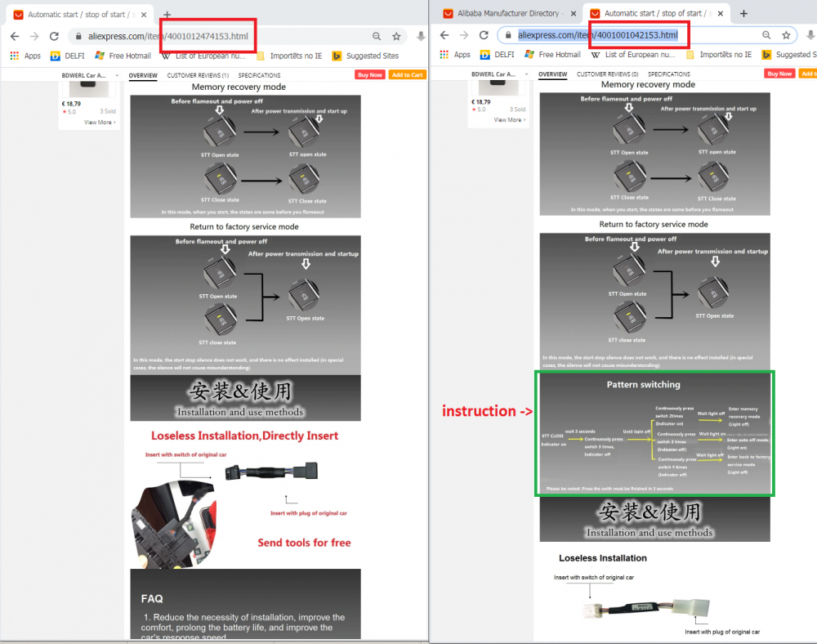Image resolution: width=817 pixels, height=644 pixels.
Task: Open Customer Reviews (0) tab in right window
Action: (x=608, y=74)
